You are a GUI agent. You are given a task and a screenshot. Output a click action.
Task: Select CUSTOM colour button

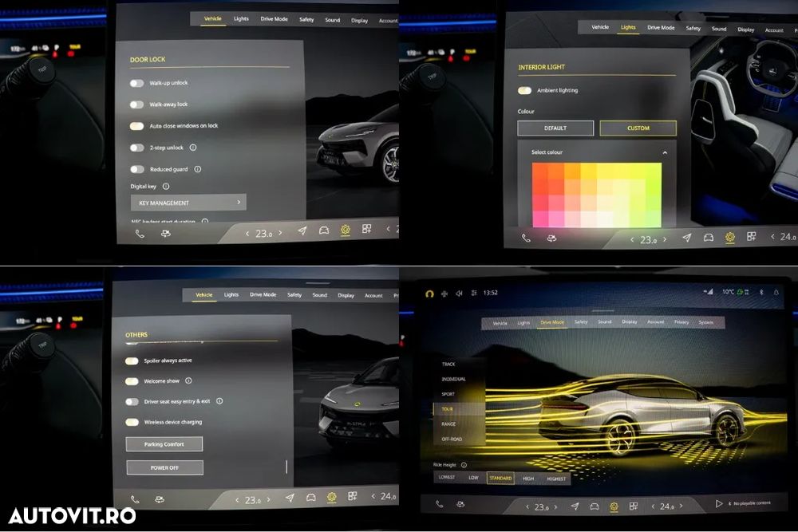(x=638, y=128)
